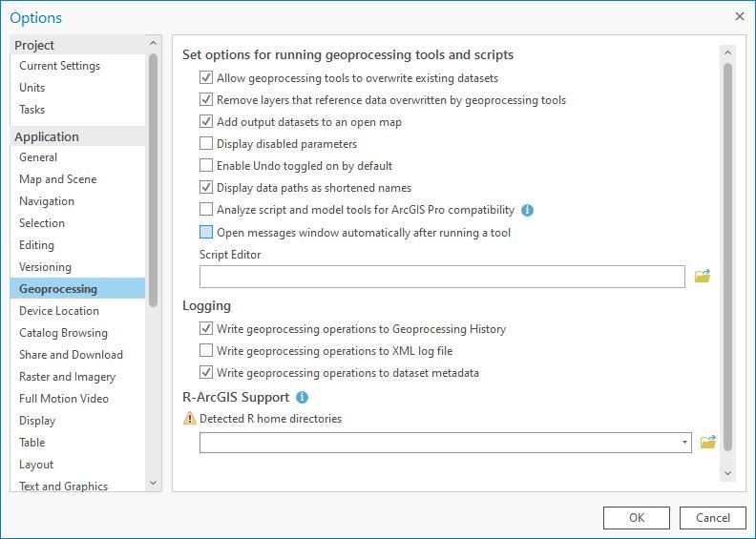This screenshot has height=539, width=756.
Task: Enable Display disabled parameters checkbox
Action: pyautogui.click(x=206, y=144)
